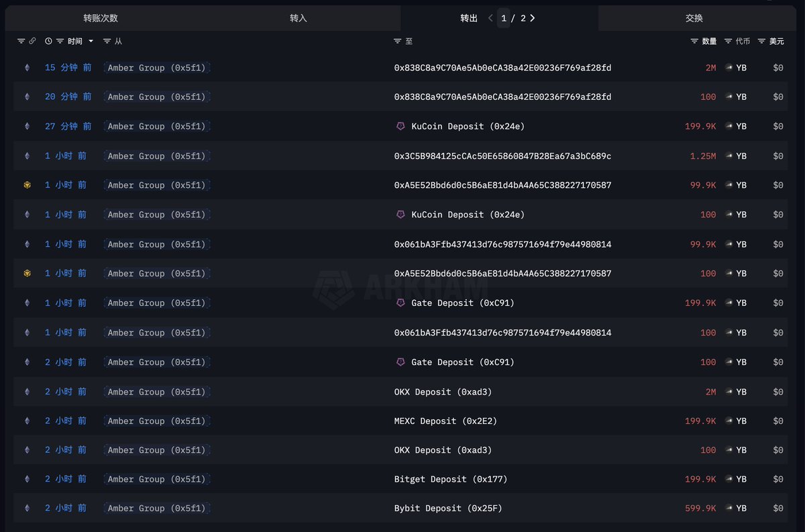This screenshot has height=532, width=805.
Task: Open the chain filter icon beside the link icon
Action: point(21,42)
